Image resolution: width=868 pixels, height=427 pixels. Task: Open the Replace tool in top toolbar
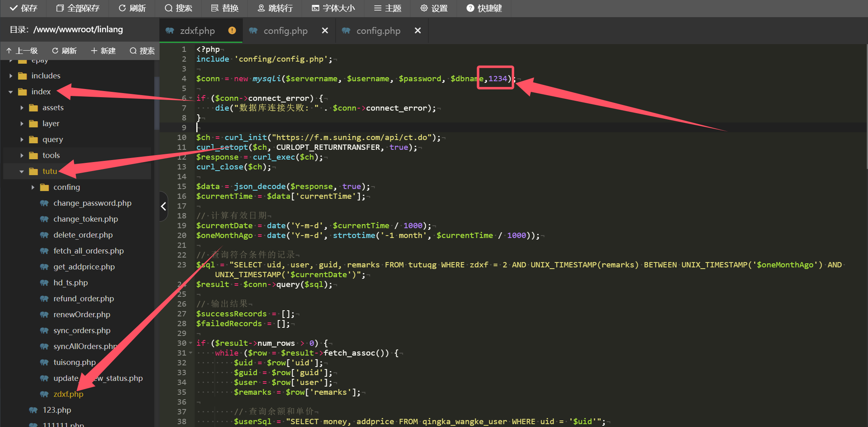[x=224, y=8]
